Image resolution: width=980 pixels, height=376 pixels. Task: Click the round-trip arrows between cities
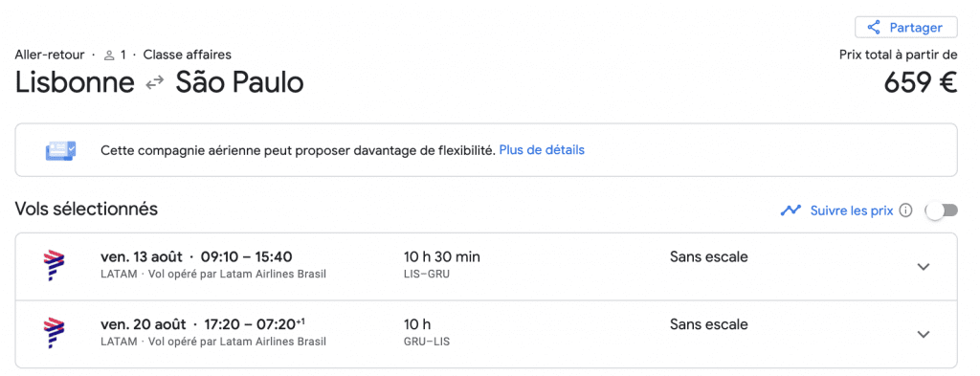(154, 83)
